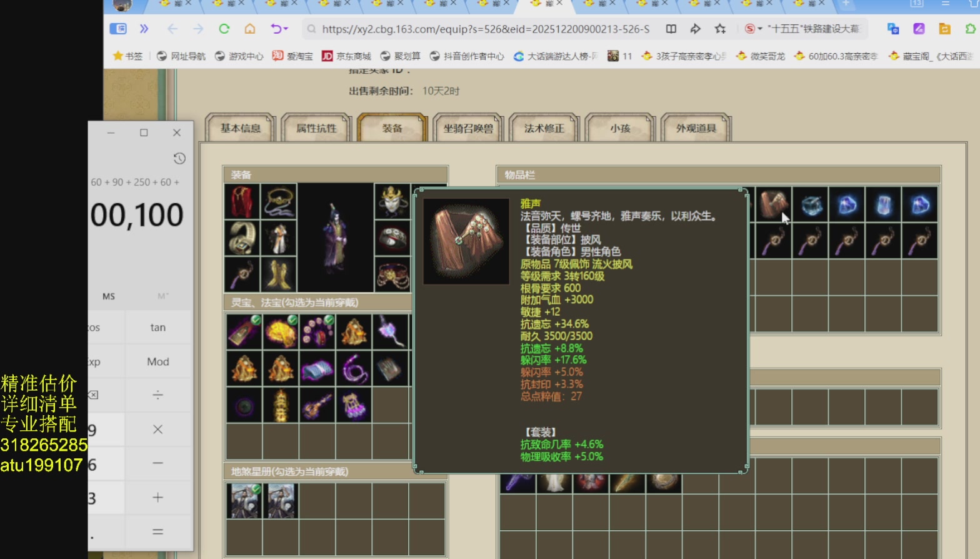The width and height of the screenshot is (980, 559).
Task: Focus the browser search box with railway news text
Action: [x=813, y=29]
